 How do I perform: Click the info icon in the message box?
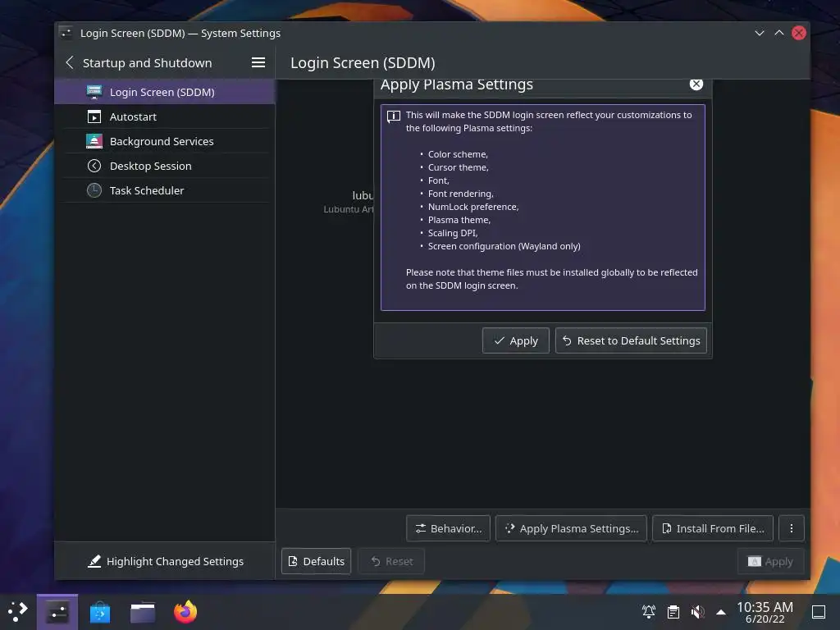point(394,116)
